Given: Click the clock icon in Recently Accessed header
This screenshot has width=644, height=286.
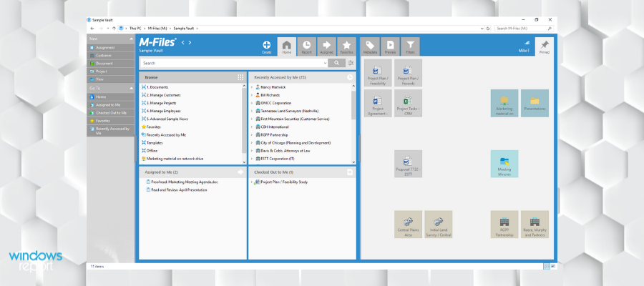Looking at the screenshot, I should click(350, 77).
